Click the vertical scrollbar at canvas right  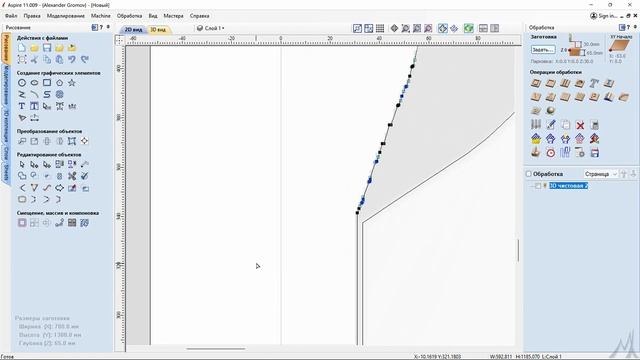coord(518,250)
